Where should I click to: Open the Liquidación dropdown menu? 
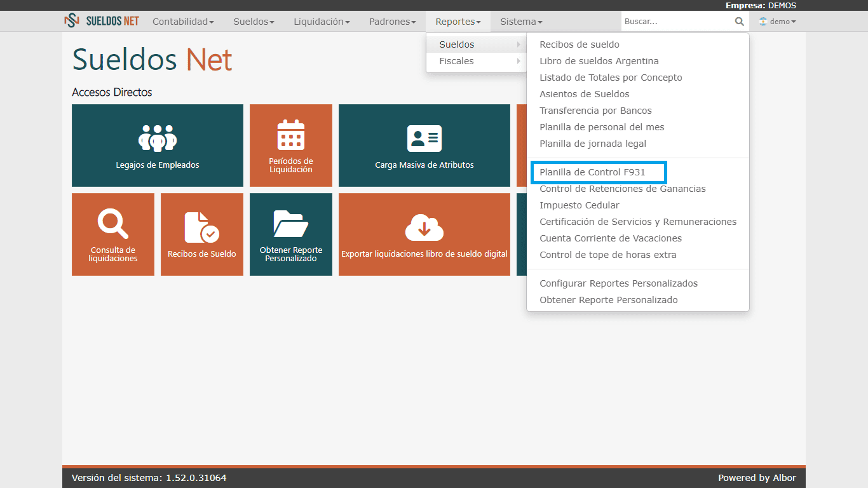coord(322,22)
